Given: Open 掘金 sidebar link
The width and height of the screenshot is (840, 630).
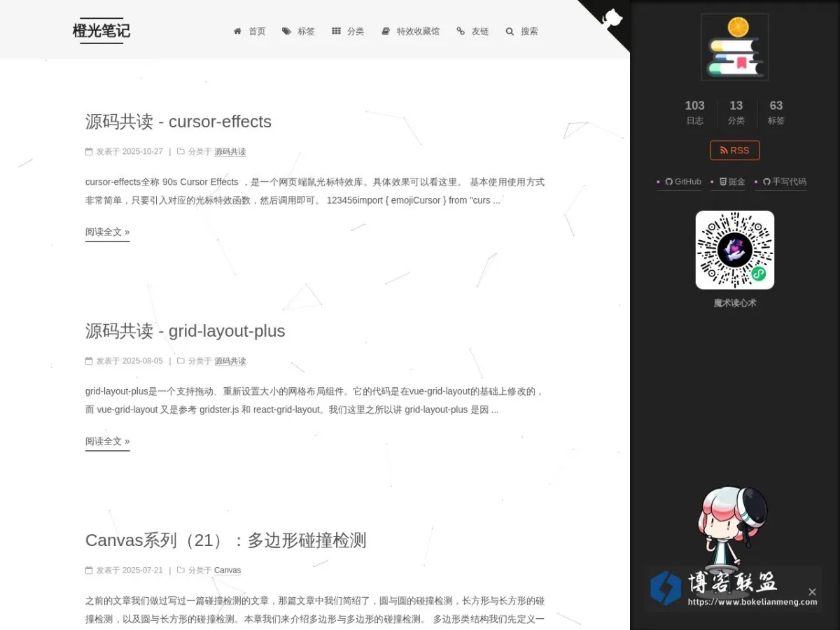Looking at the screenshot, I should click(x=732, y=181).
